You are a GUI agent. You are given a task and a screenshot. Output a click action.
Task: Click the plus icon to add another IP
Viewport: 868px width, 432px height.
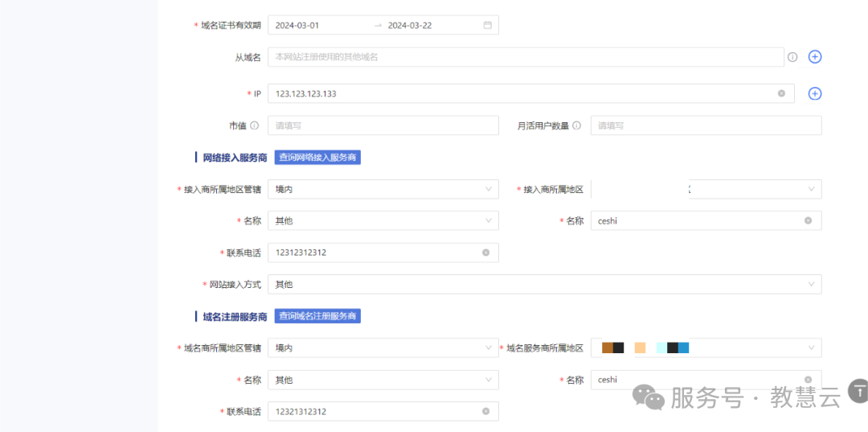815,93
